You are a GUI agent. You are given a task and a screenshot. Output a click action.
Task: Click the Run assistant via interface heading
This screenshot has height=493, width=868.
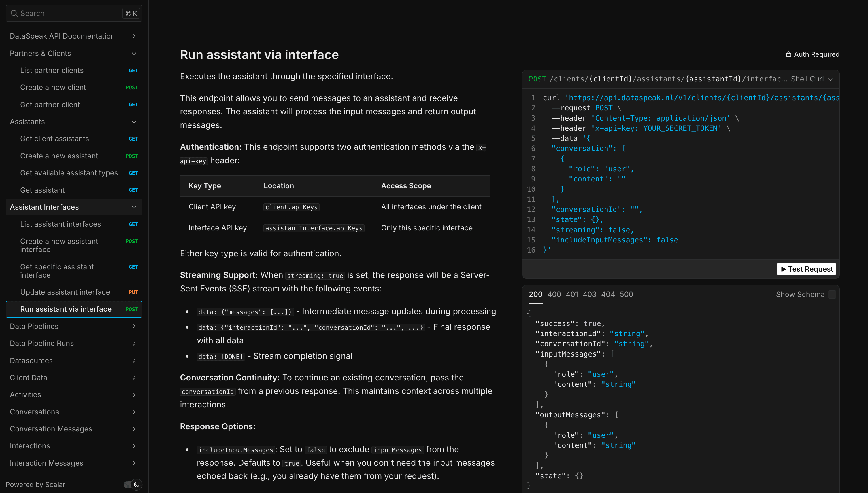click(259, 54)
